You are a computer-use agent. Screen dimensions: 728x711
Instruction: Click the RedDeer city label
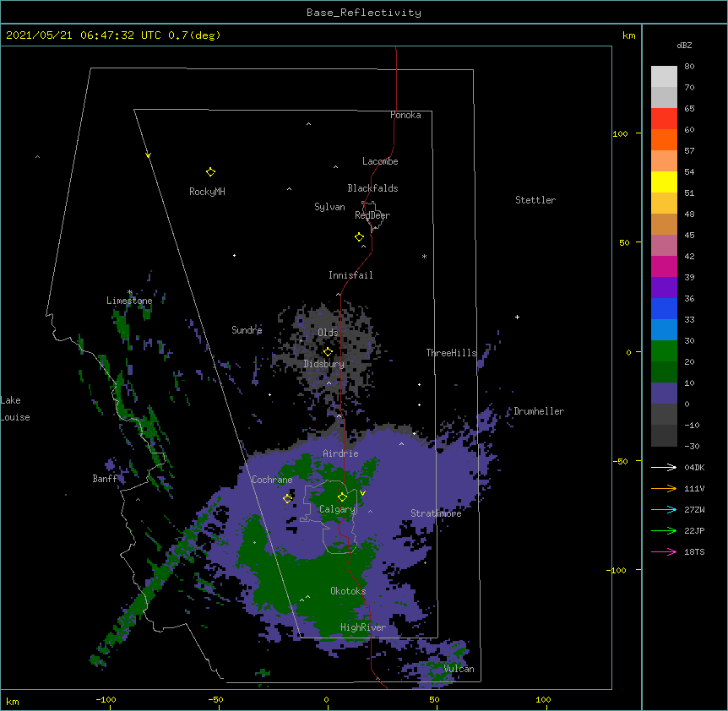click(x=372, y=215)
